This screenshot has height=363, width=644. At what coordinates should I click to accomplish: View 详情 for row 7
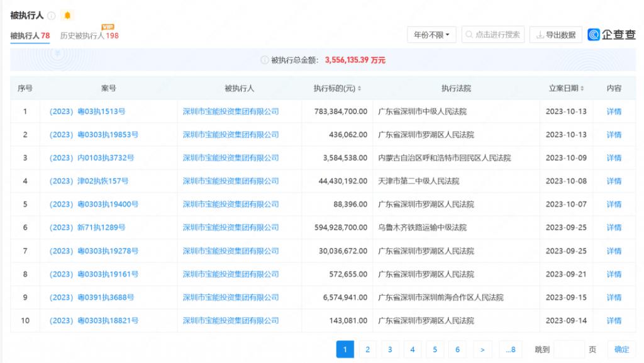point(614,251)
